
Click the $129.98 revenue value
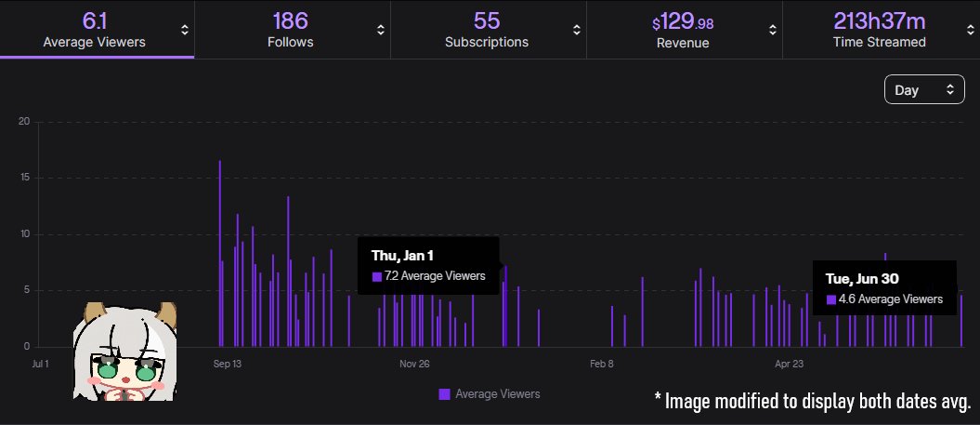click(x=683, y=22)
